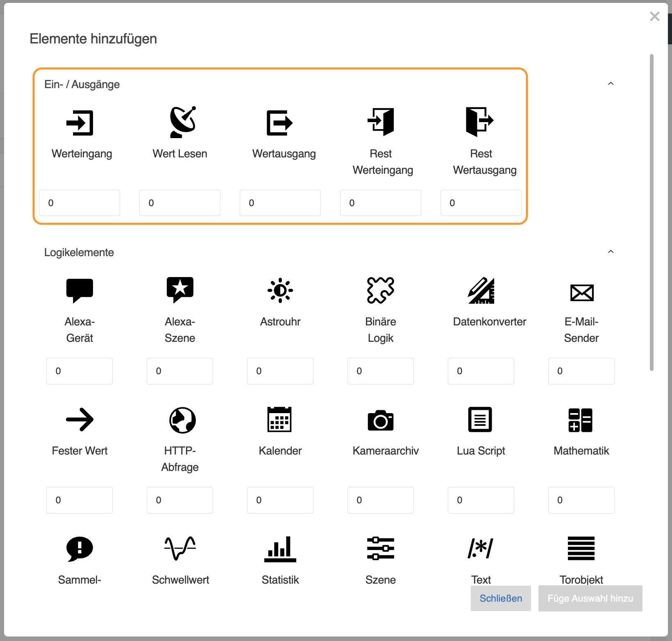Click the Mathematik calculator icon
Image resolution: width=672 pixels, height=641 pixels.
[x=581, y=420]
